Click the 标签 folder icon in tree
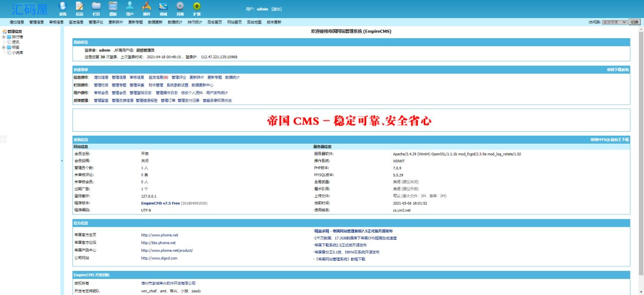The image size is (644, 295). tap(9, 47)
